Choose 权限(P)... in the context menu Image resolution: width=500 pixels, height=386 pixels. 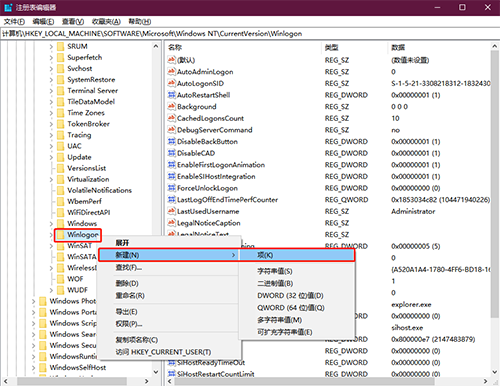pos(169,324)
